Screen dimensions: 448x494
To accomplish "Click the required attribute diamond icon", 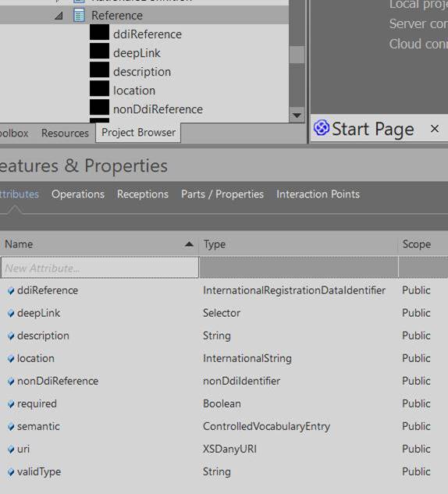I will click(11, 404).
